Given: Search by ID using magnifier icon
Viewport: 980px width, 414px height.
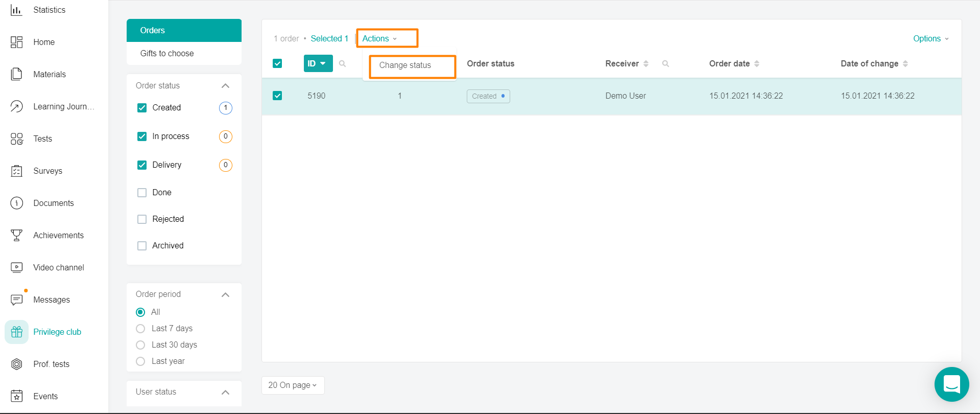Looking at the screenshot, I should click(342, 63).
